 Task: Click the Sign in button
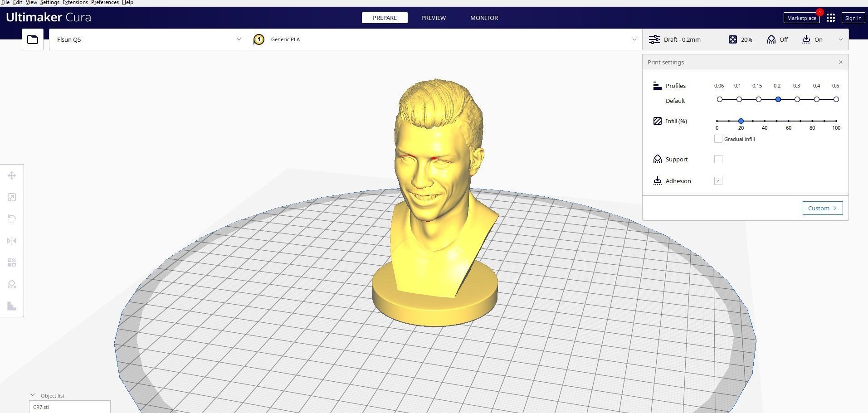(x=853, y=18)
